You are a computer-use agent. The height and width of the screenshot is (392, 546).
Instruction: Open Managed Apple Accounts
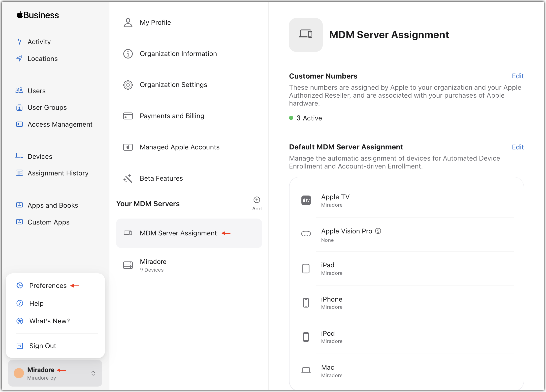(x=180, y=147)
